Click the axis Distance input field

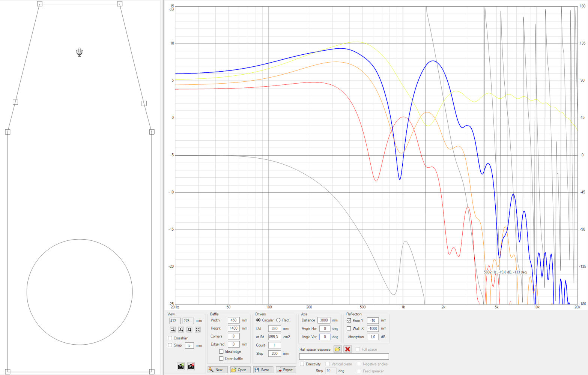pyautogui.click(x=323, y=320)
